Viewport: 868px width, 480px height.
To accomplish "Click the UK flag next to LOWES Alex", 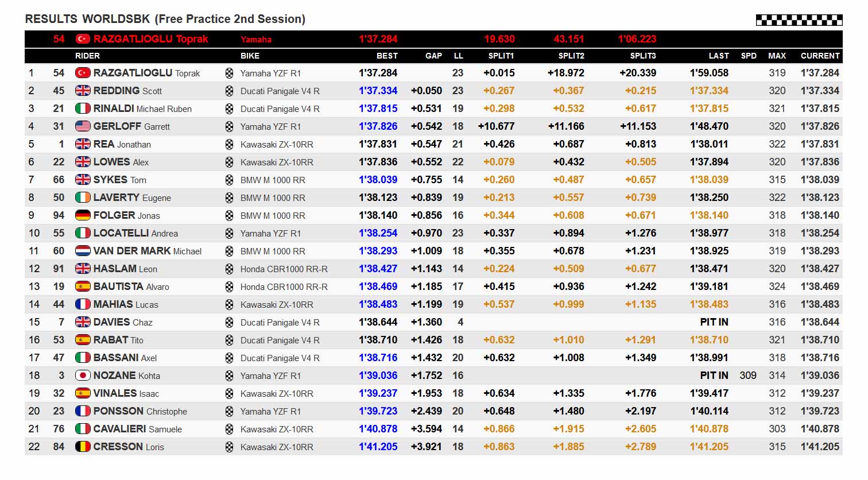I will tap(83, 162).
